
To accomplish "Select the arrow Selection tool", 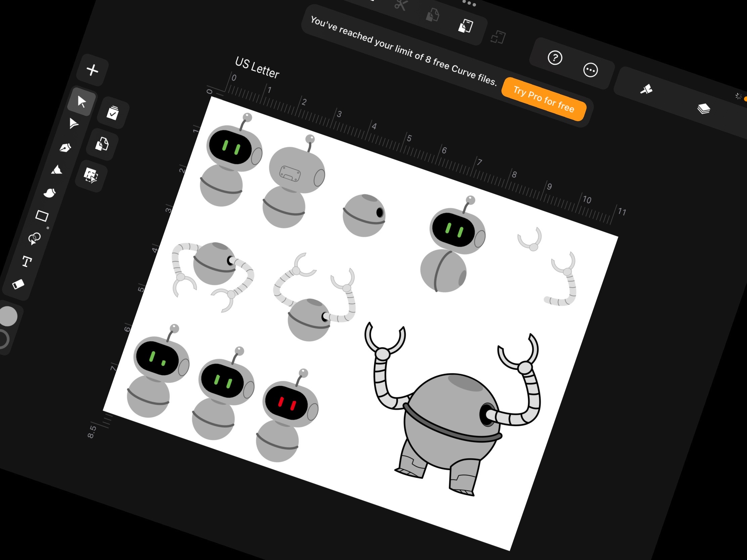I will [81, 101].
